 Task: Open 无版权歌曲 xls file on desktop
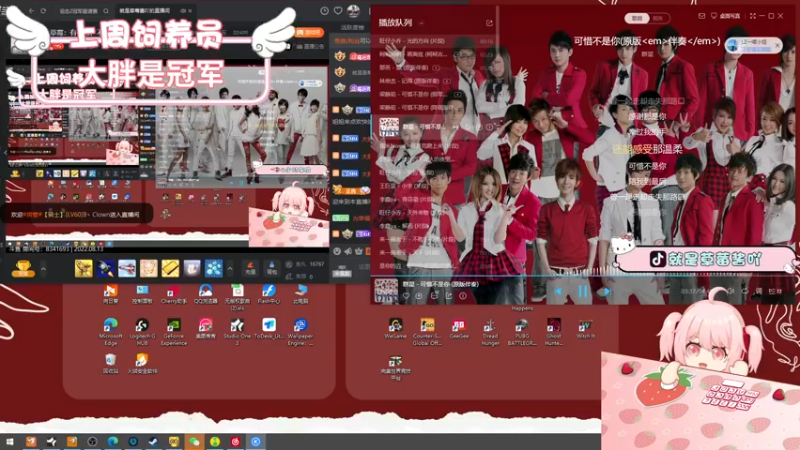[x=237, y=297]
